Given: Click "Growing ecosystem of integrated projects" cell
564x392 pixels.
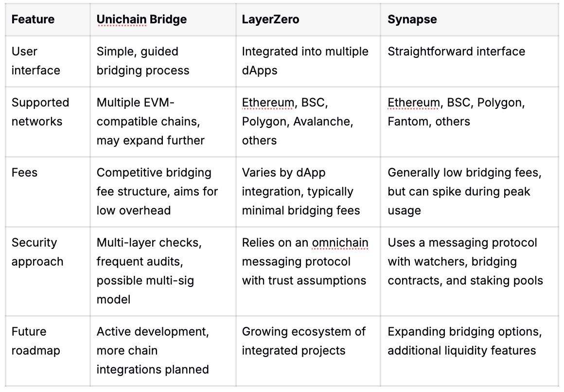Looking at the screenshot, I should [304, 341].
